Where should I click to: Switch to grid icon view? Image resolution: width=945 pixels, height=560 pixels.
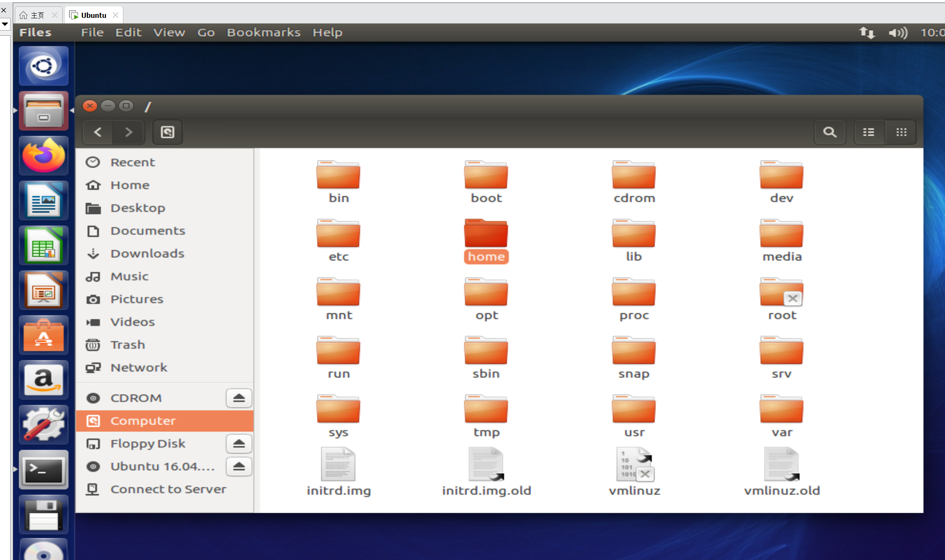click(901, 132)
